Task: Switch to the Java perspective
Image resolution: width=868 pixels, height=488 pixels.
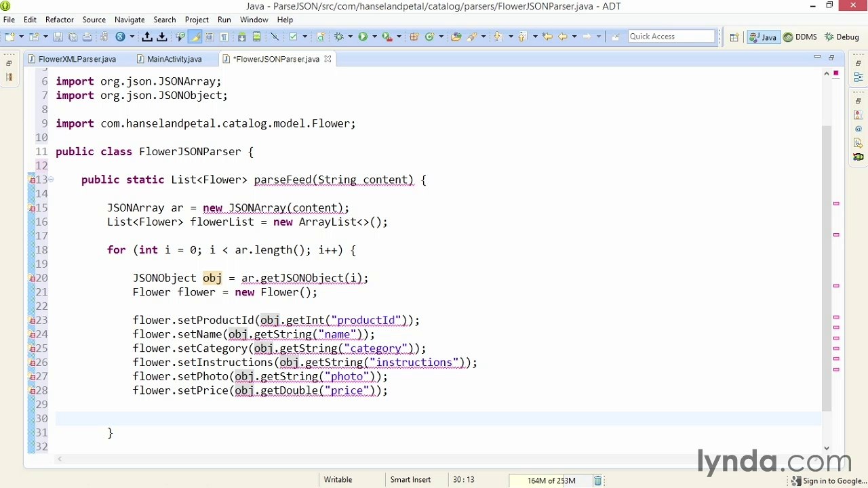Action: [x=764, y=37]
